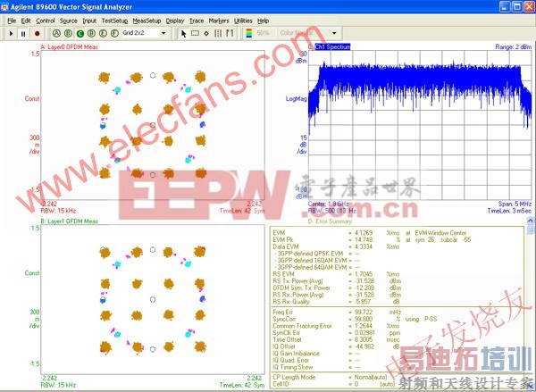Open the Grid 2x2 layout dropdown
The height and width of the screenshot is (392, 536).
[163, 33]
